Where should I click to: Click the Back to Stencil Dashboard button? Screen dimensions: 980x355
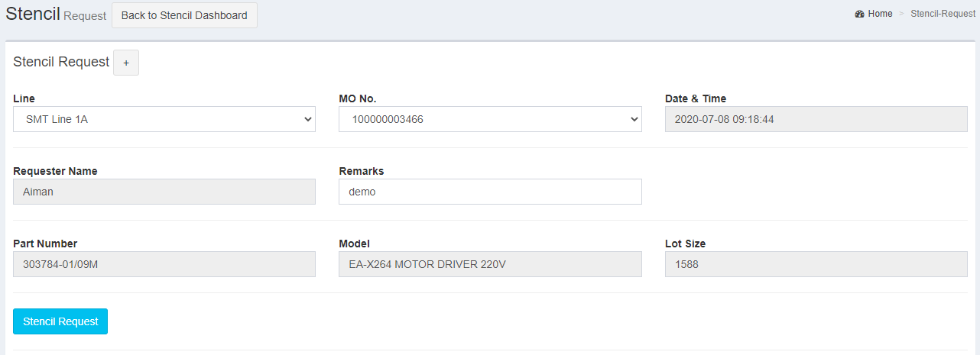(184, 15)
